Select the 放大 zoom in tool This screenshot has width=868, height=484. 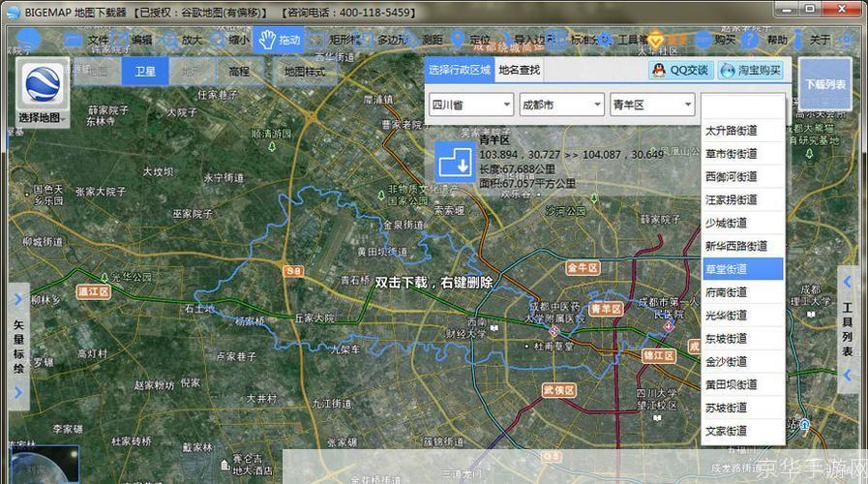(x=182, y=40)
